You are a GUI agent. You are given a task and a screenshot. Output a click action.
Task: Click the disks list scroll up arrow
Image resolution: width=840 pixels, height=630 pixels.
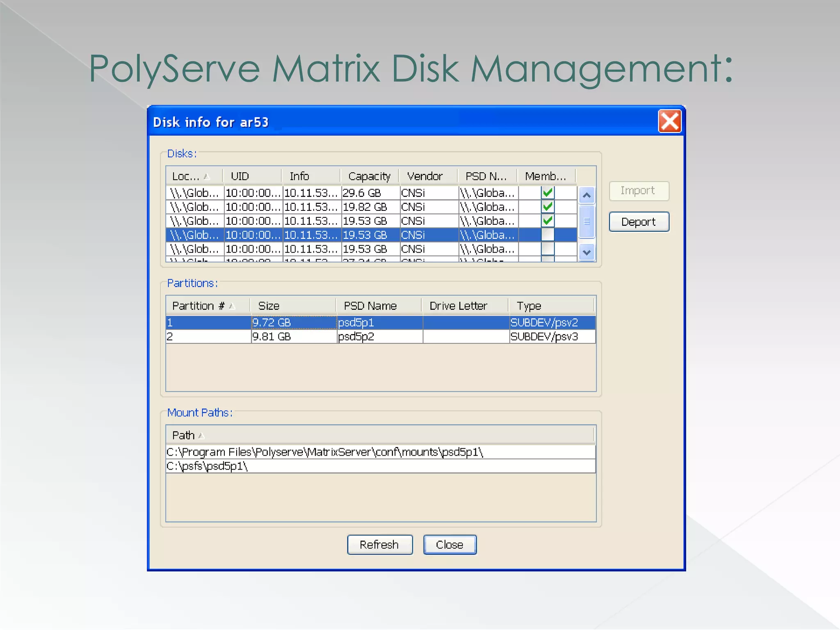click(587, 195)
